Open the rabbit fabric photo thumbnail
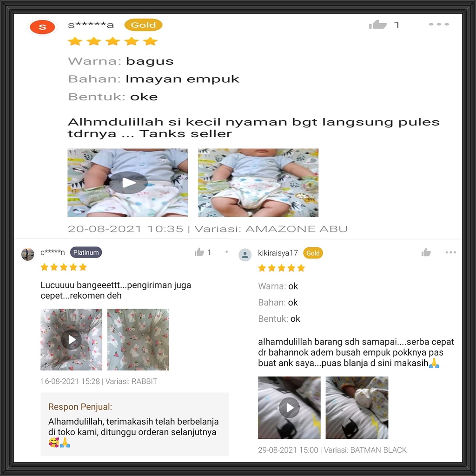This screenshot has height=476, width=476. 138,340
